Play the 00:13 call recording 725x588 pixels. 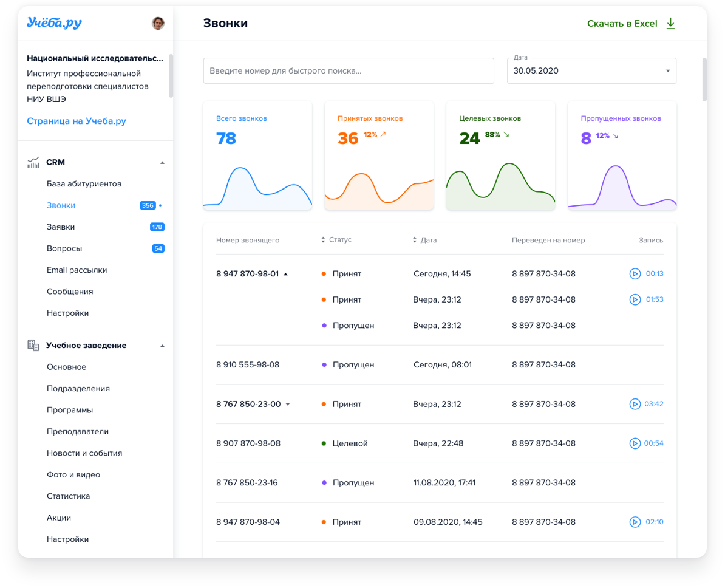pos(635,274)
